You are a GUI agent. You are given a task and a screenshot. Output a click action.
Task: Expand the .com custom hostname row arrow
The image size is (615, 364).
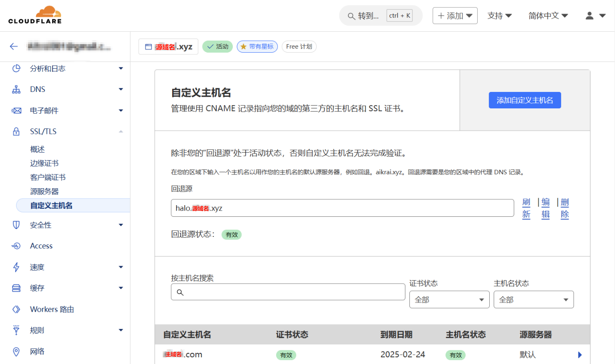tap(580, 355)
